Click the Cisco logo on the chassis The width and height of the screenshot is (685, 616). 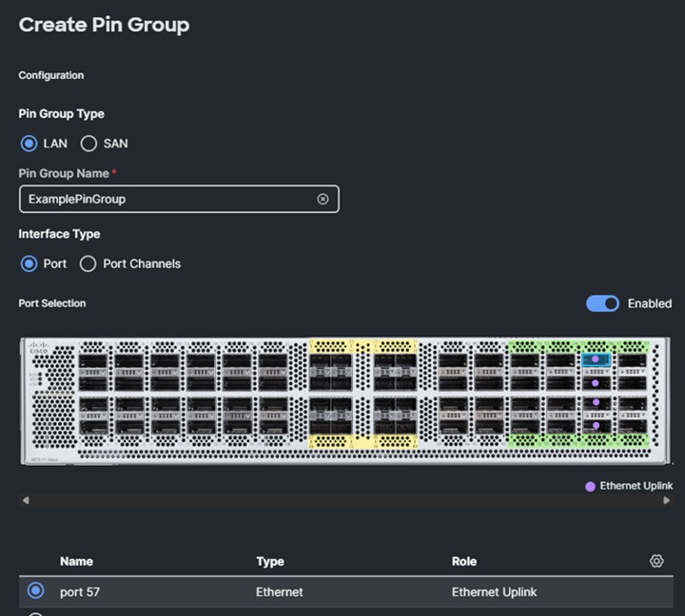(38, 346)
